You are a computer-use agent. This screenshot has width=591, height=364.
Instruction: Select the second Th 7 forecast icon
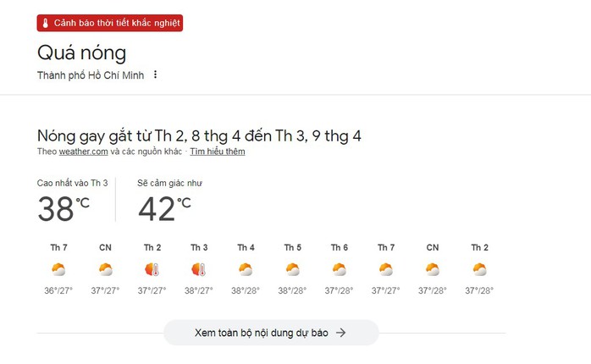[x=386, y=269]
